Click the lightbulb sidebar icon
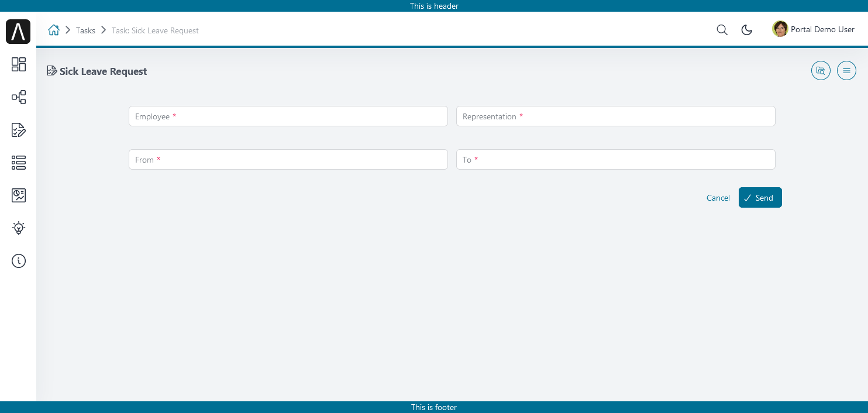This screenshot has width=868, height=413. [x=19, y=228]
